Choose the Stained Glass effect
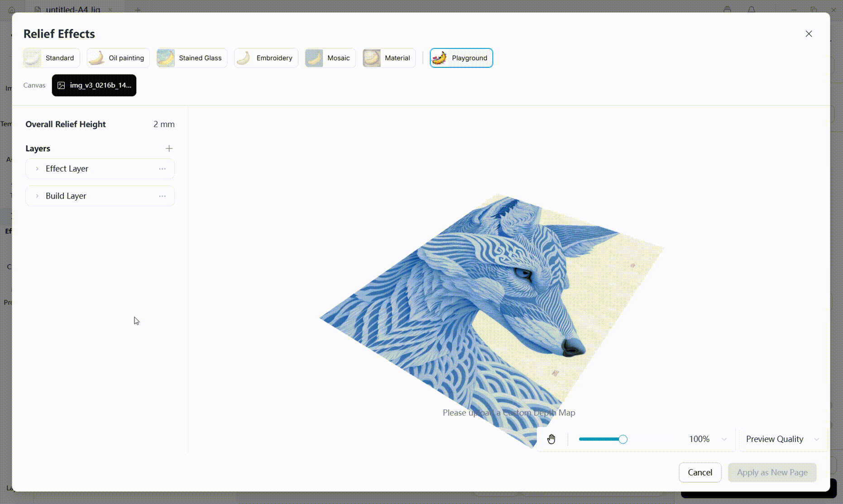 point(192,58)
